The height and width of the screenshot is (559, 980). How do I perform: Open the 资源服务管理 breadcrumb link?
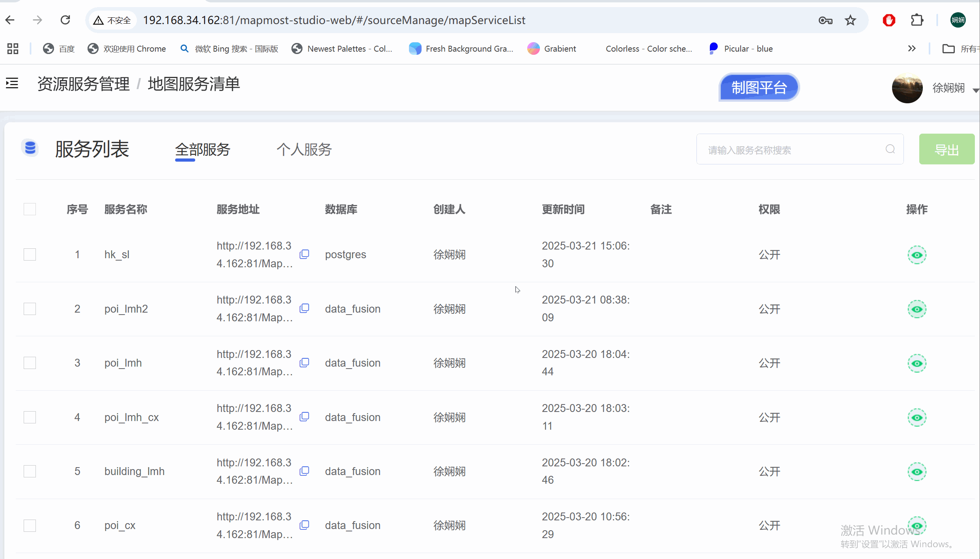[83, 84]
